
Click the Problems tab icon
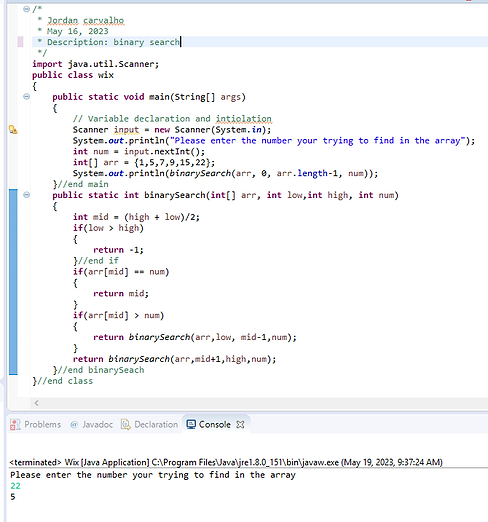point(15,424)
